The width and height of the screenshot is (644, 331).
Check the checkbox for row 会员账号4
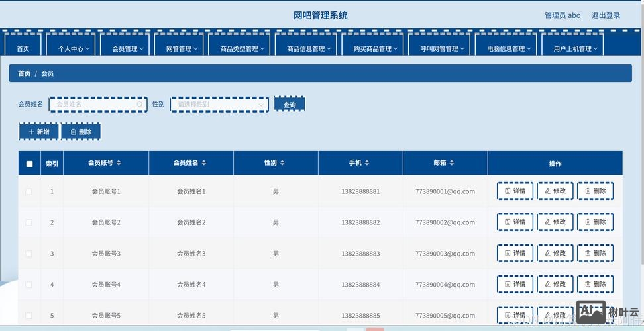(28, 285)
